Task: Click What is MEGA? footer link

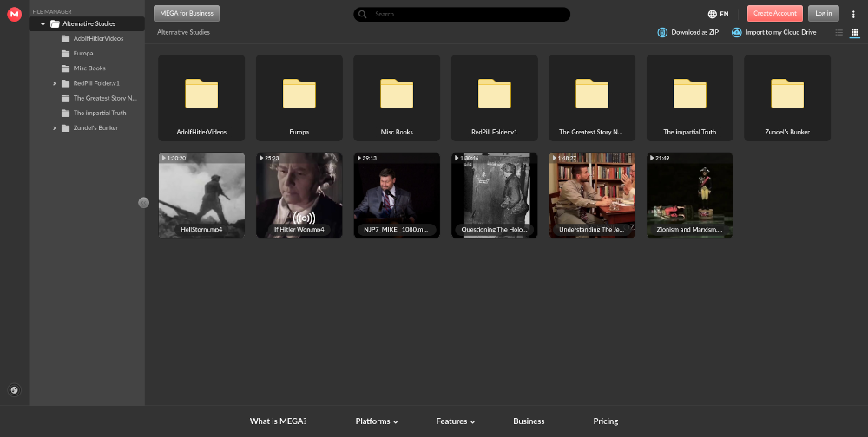Action: [x=278, y=421]
